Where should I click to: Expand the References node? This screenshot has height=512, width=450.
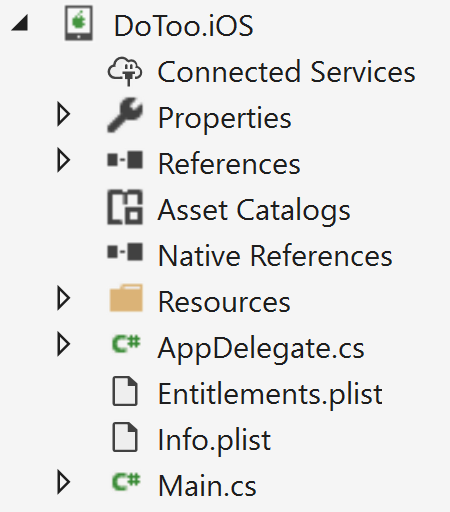pos(63,160)
